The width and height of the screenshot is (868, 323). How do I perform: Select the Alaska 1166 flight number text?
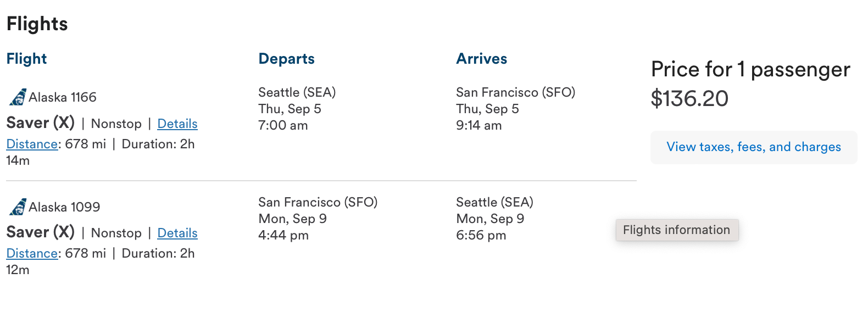point(63,97)
